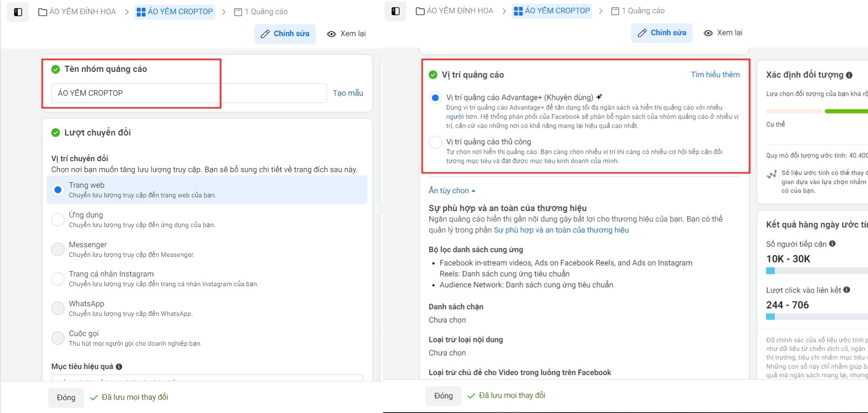Go to 1 Quảng cáo in right breadcrumb
The height and width of the screenshot is (413, 868).
click(x=638, y=11)
